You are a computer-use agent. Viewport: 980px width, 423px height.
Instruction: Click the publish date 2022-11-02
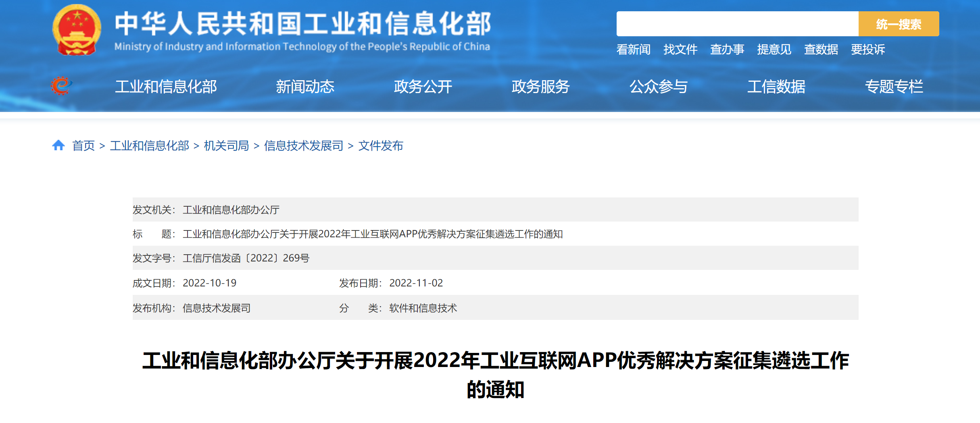[x=416, y=283]
